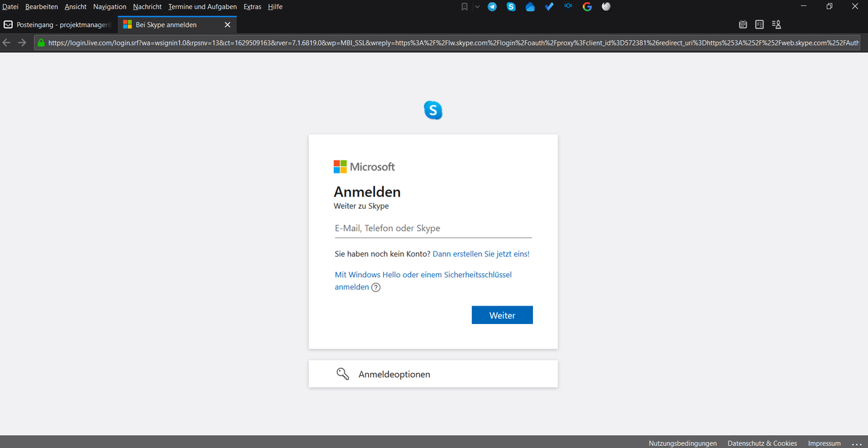Click the green padlock security icon
The height and width of the screenshot is (448, 868).
tap(41, 43)
